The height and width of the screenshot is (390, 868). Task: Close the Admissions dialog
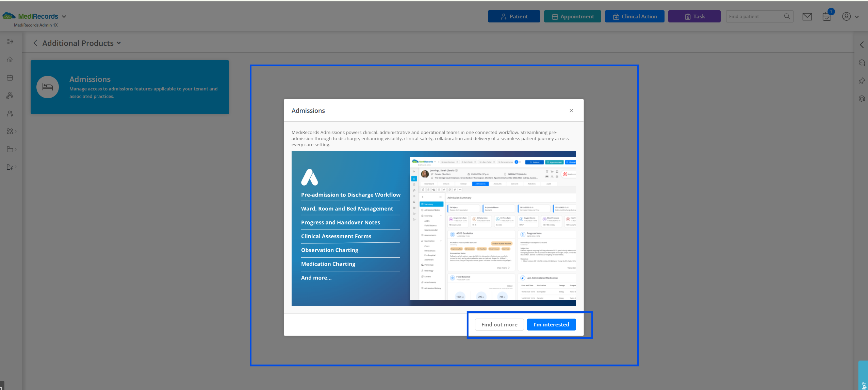571,111
